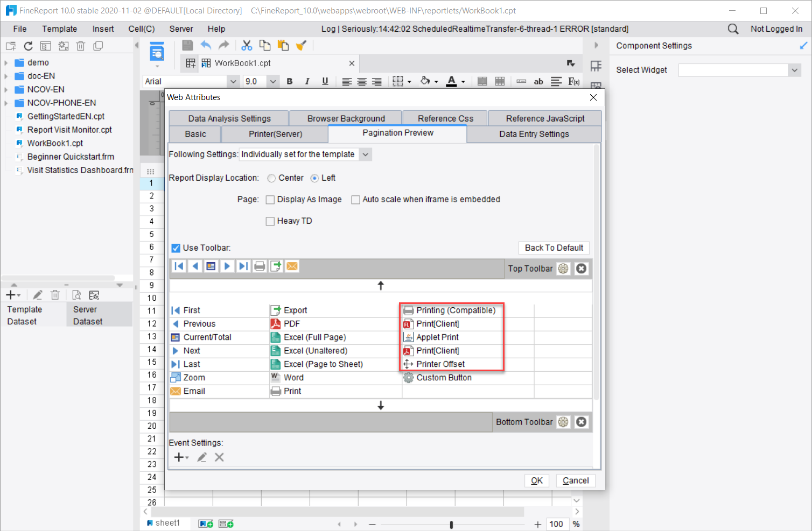The width and height of the screenshot is (812, 531).
Task: Click the Cancel button
Action: (x=576, y=480)
